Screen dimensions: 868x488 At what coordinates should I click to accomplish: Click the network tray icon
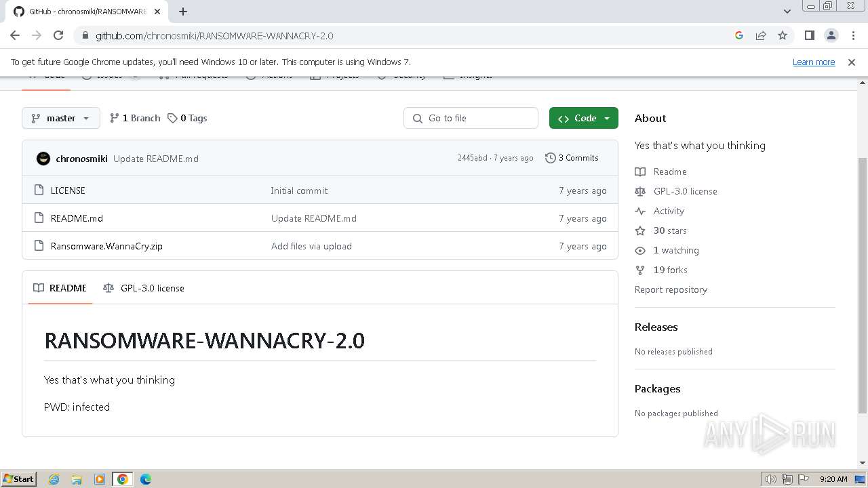[x=787, y=479]
